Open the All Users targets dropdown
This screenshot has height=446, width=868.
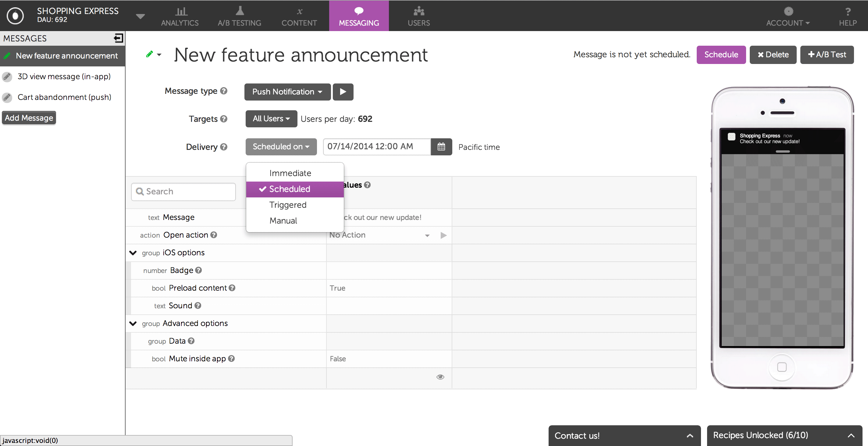pos(271,119)
